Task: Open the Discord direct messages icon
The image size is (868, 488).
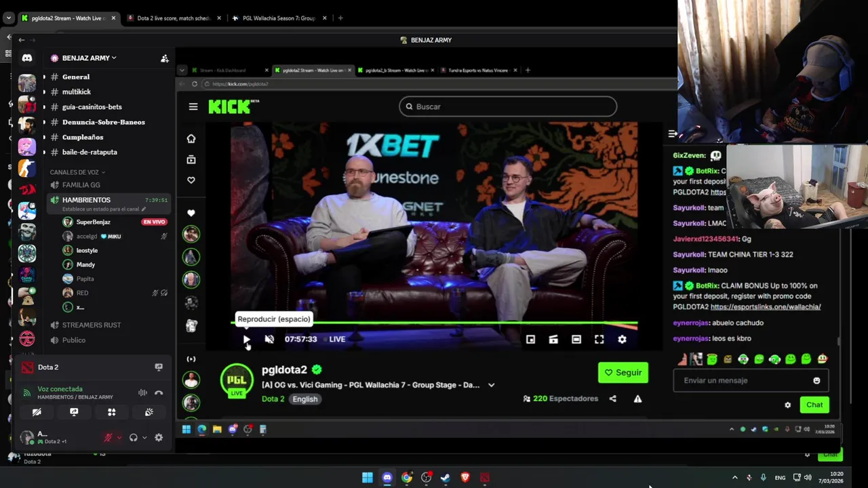Action: pyautogui.click(x=26, y=58)
